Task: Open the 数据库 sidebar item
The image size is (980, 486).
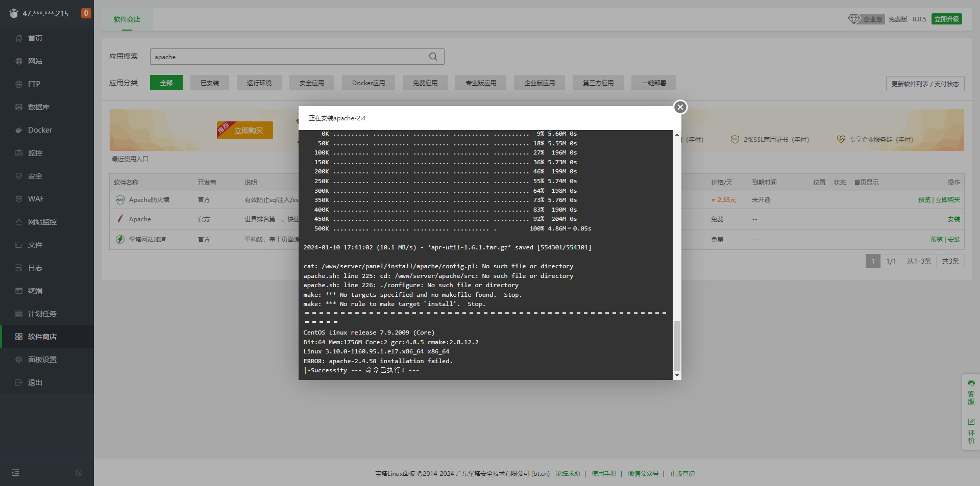Action: pyautogui.click(x=47, y=107)
